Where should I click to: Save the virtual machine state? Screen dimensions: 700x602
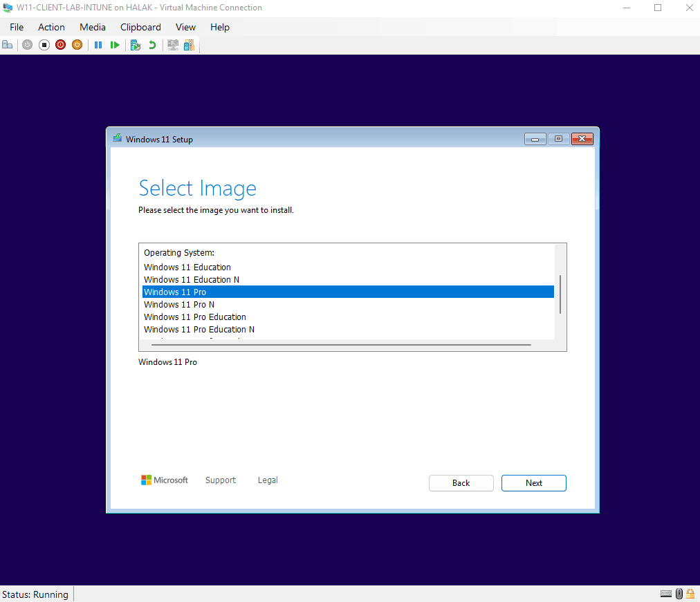(77, 44)
